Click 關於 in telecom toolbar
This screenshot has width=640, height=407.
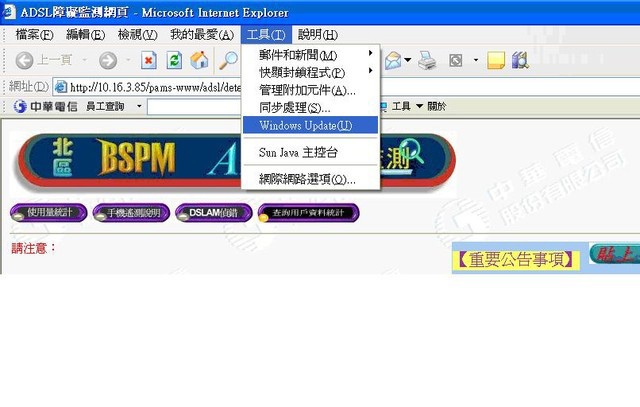pyautogui.click(x=437, y=106)
